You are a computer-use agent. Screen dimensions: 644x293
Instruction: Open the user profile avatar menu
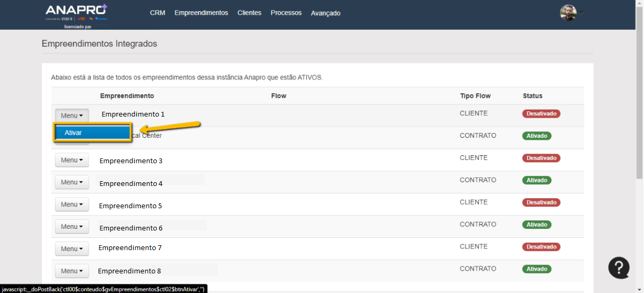pyautogui.click(x=568, y=13)
